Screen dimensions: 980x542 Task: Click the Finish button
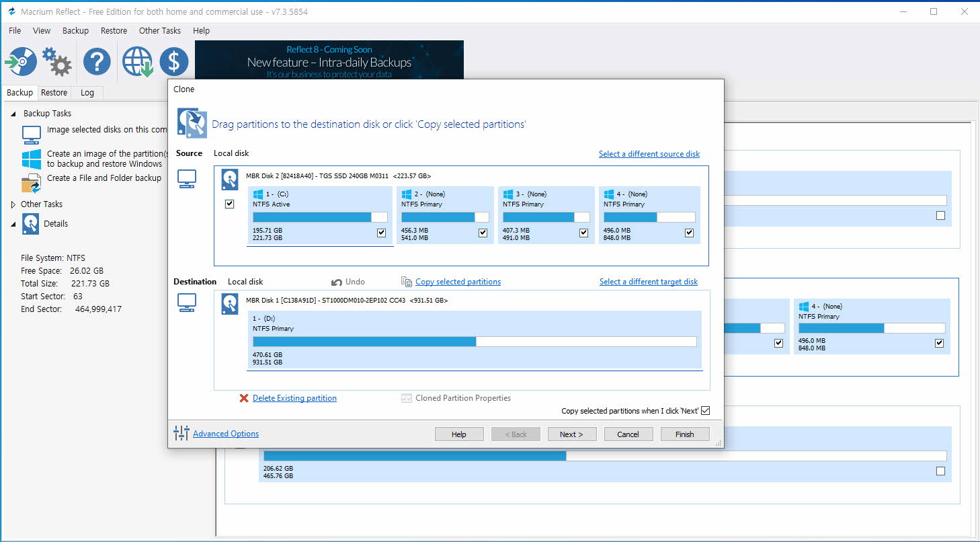click(x=685, y=434)
